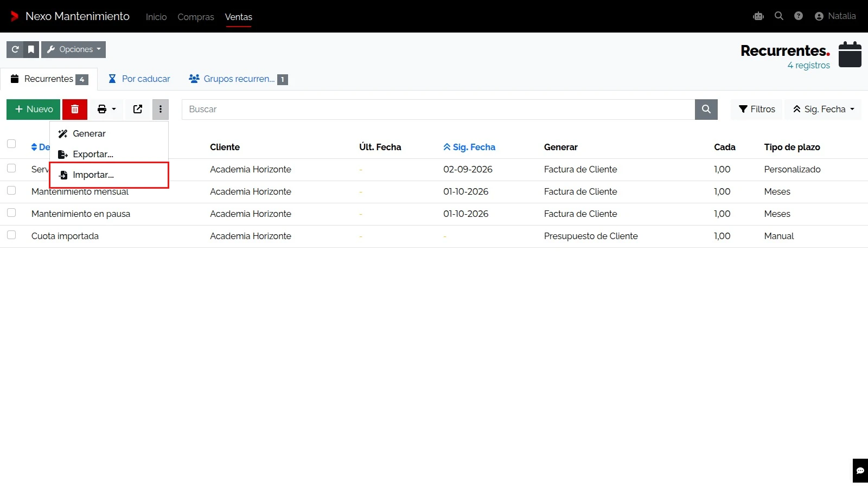
Task: Open global search magnifier icon
Action: [779, 16]
